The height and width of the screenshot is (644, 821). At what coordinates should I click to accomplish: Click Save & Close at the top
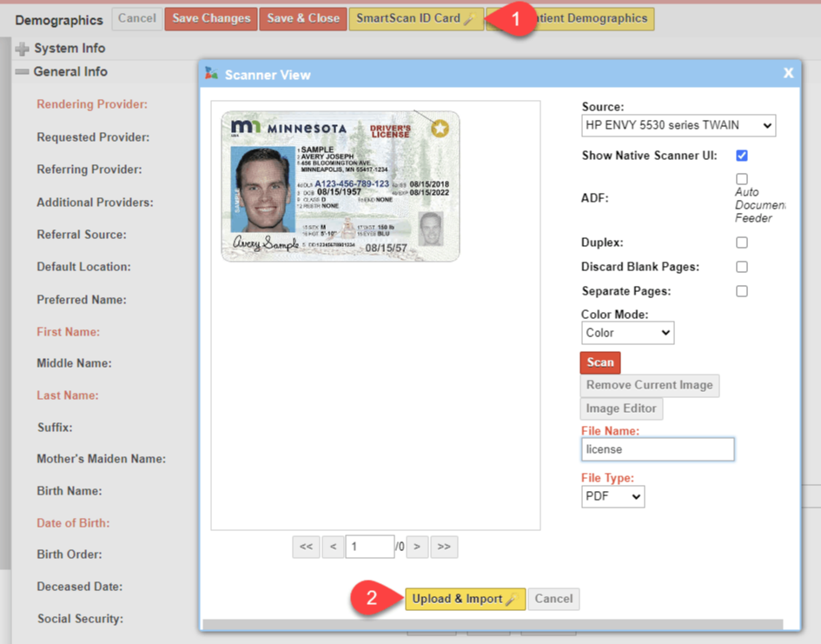pos(302,18)
